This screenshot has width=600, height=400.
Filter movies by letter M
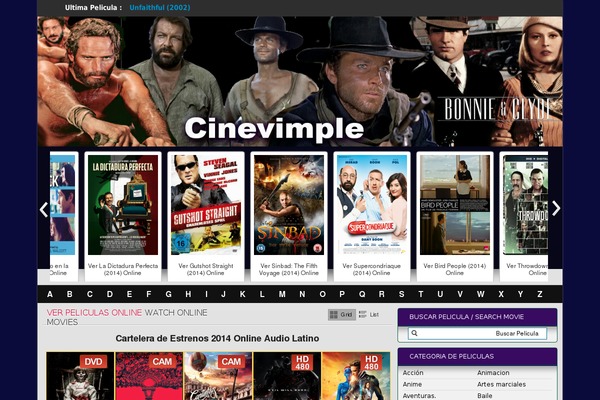coord(282,294)
